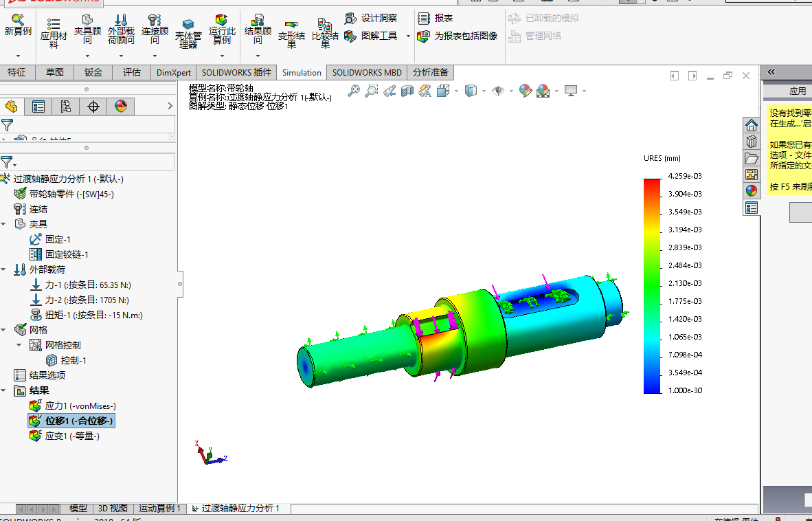Image resolution: width=812 pixels, height=521 pixels.
Task: Select 应变1 (-等量-) result plot
Action: point(64,436)
